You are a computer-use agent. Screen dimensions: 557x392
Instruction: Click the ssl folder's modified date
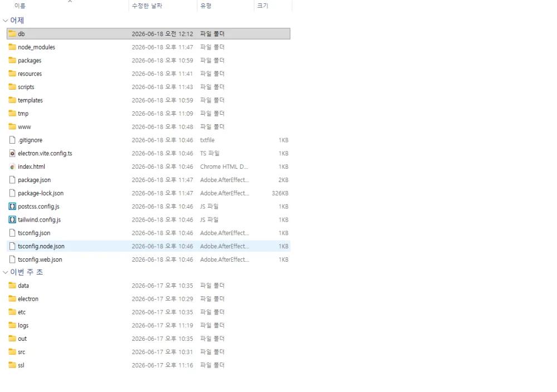click(162, 365)
